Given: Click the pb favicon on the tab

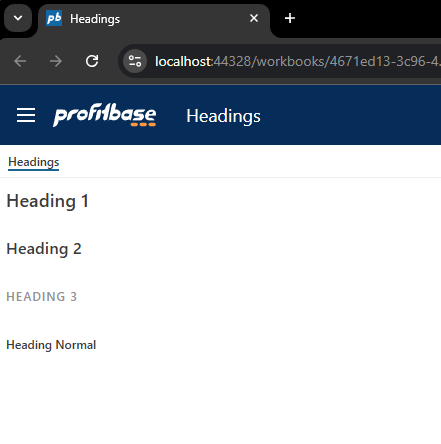Looking at the screenshot, I should [54, 18].
